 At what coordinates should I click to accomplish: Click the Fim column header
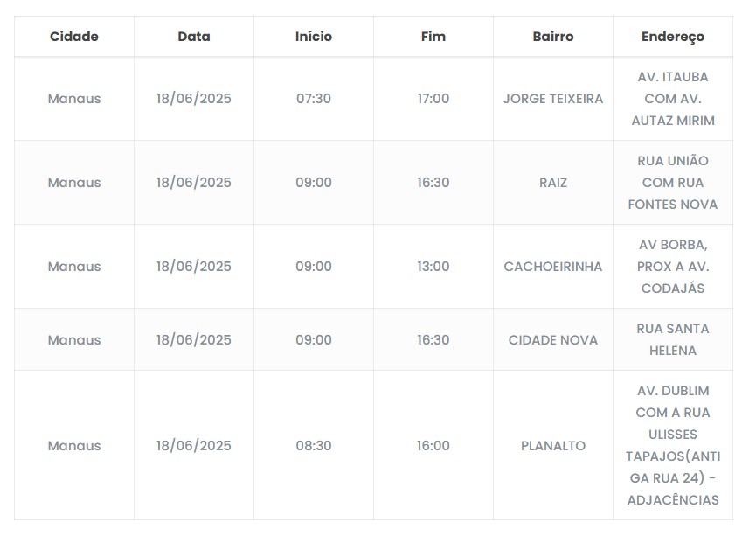point(433,37)
